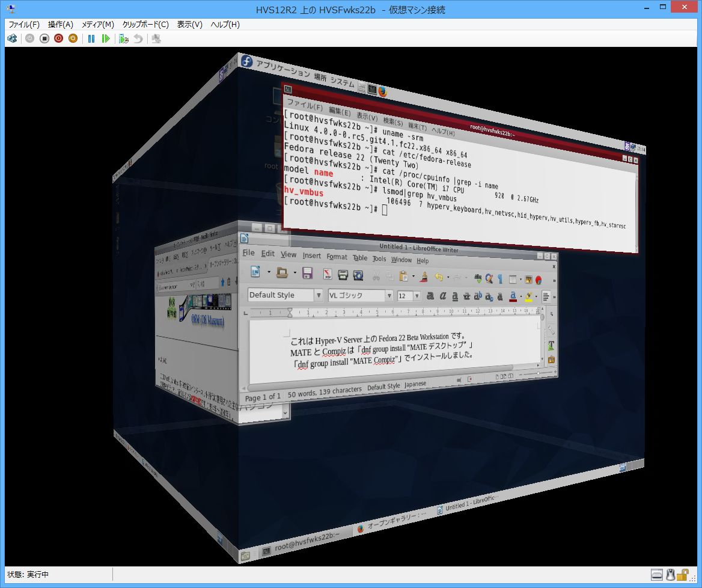
Task: Toggle Subscript in Writer
Action: [489, 296]
